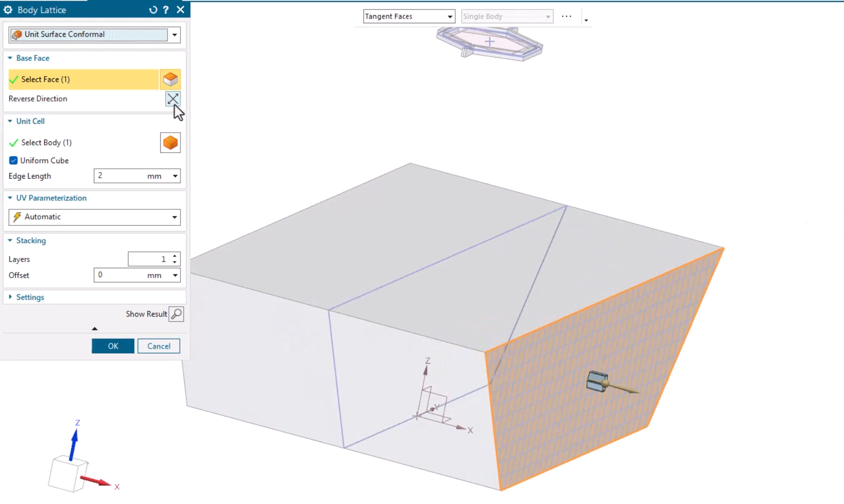Image resolution: width=844 pixels, height=504 pixels.
Task: Open help for the Body Lattice command
Action: pos(165,9)
